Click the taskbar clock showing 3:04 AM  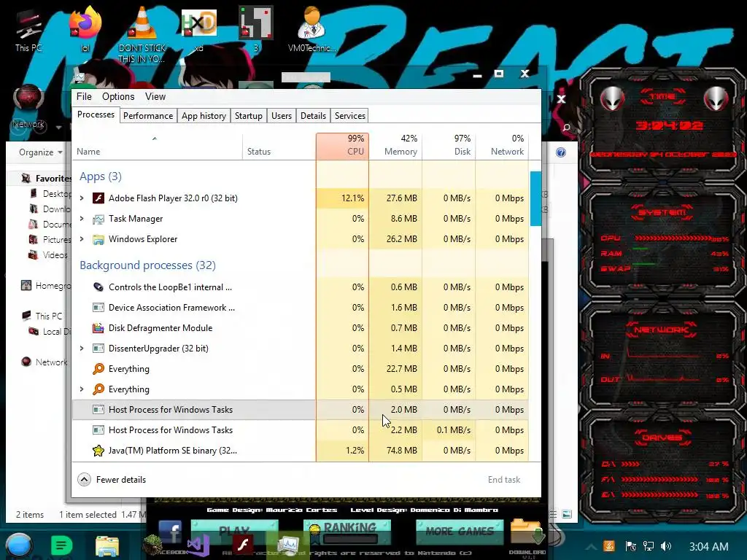point(708,547)
